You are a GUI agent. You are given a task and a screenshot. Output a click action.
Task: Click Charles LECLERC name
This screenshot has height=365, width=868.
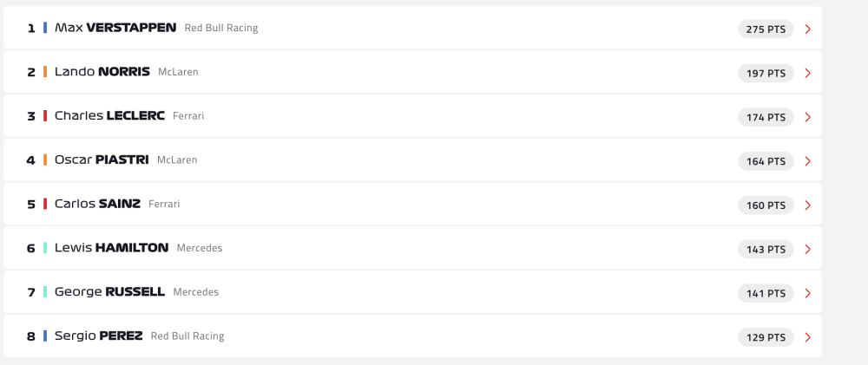pos(109,115)
